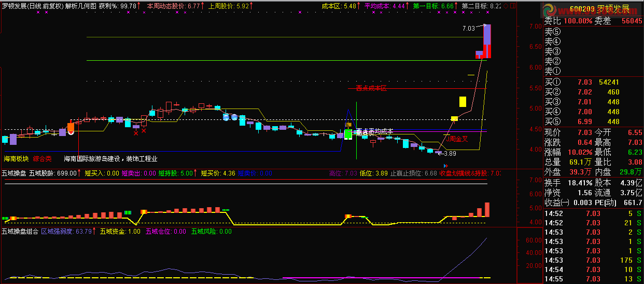644x284 pixels.
Task: Click the 五域仓位 0.00 readout
Action: (166, 232)
